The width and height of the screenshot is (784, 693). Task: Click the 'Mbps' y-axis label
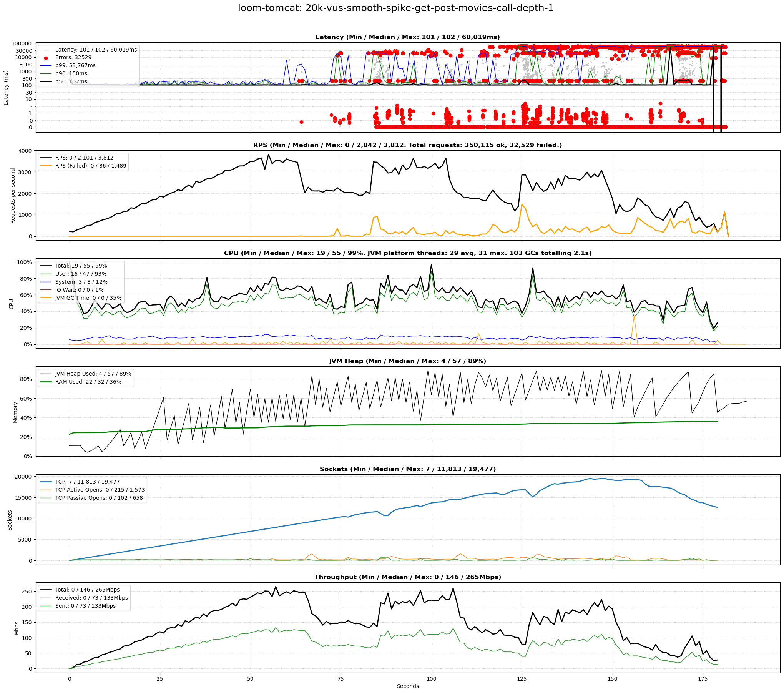pyautogui.click(x=17, y=628)
